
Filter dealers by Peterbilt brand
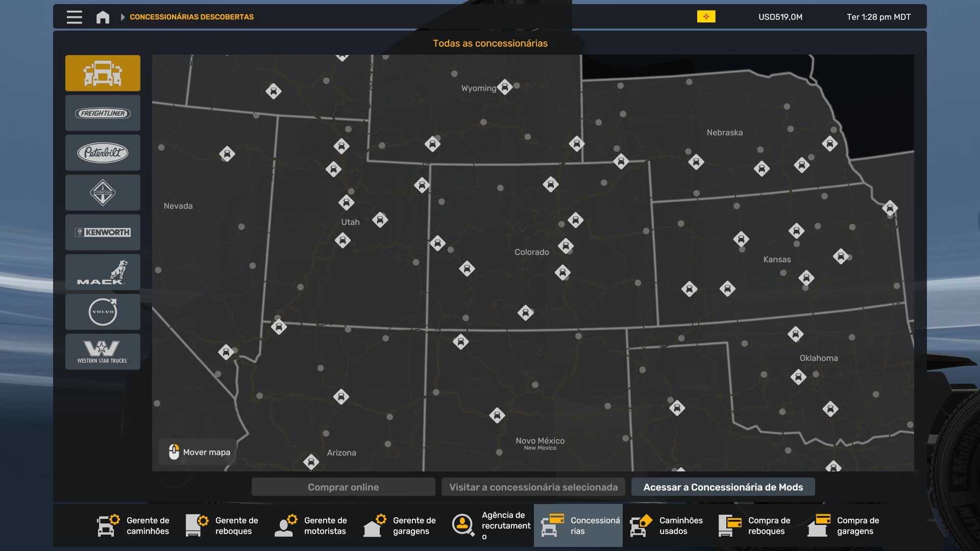pos(103,153)
